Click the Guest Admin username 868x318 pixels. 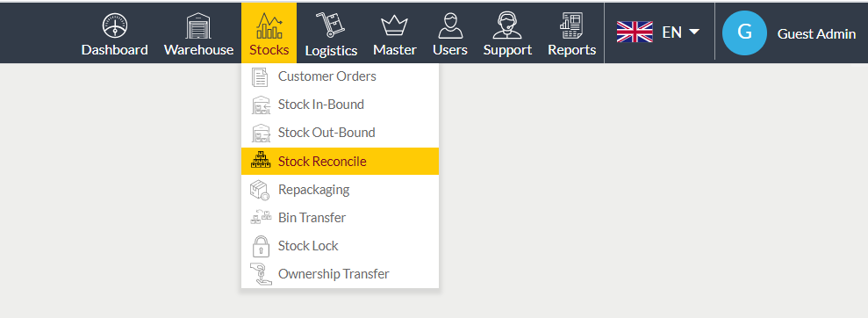pos(816,33)
